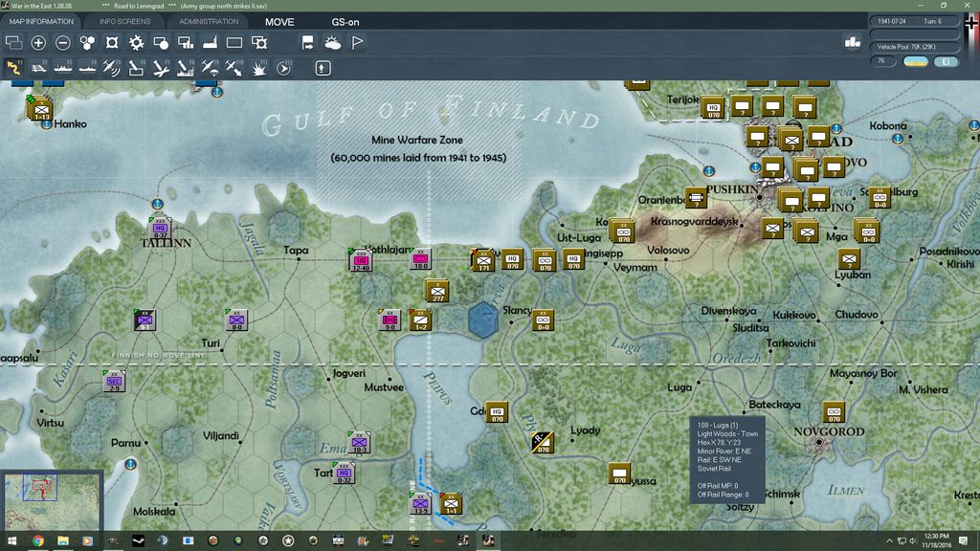Zoom out with the minus icon

point(62,42)
